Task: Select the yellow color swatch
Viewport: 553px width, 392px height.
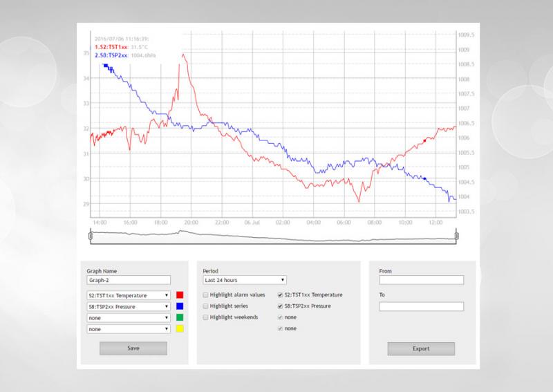Action: 180,330
